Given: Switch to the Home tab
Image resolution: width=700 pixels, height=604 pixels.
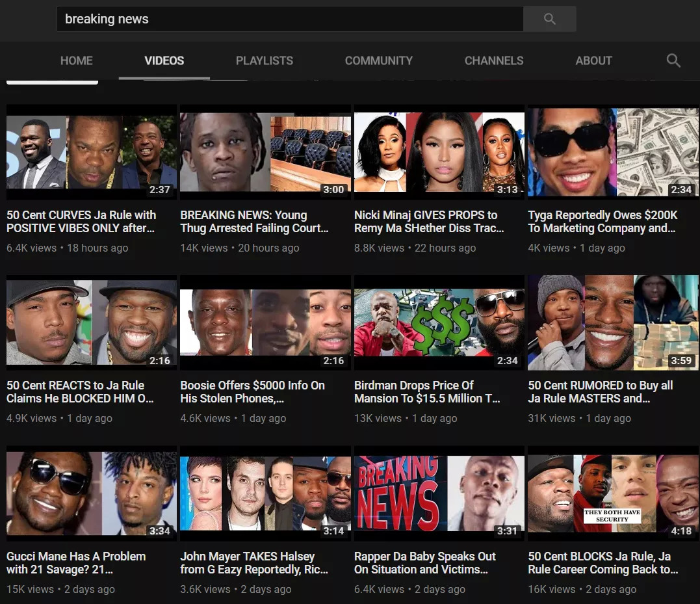Looking at the screenshot, I should click(x=77, y=60).
